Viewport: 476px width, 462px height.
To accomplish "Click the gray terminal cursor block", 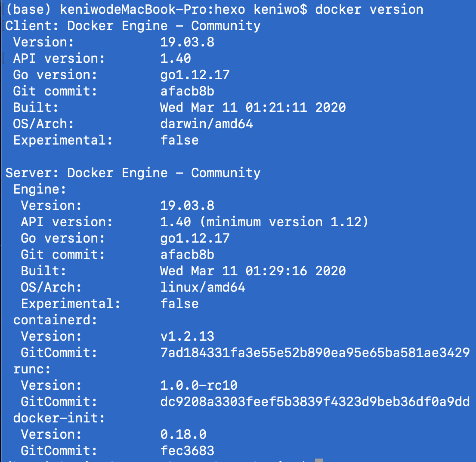I will (x=318, y=460).
